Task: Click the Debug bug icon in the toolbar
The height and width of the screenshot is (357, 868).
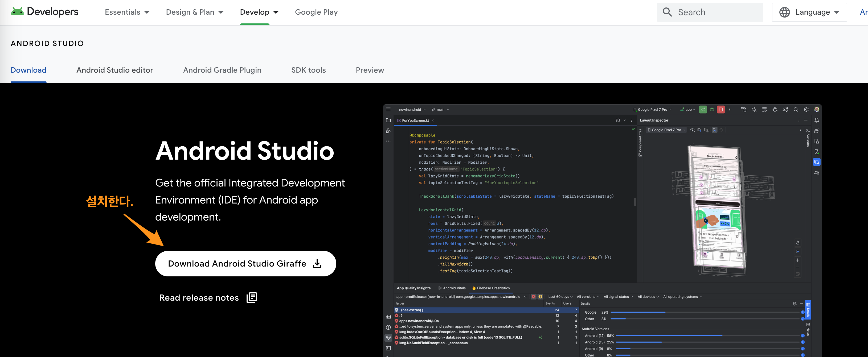Action: coord(712,109)
